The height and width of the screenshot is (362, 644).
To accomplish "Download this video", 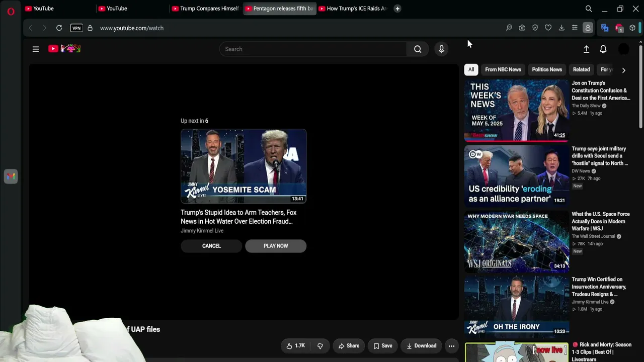I will point(422,346).
